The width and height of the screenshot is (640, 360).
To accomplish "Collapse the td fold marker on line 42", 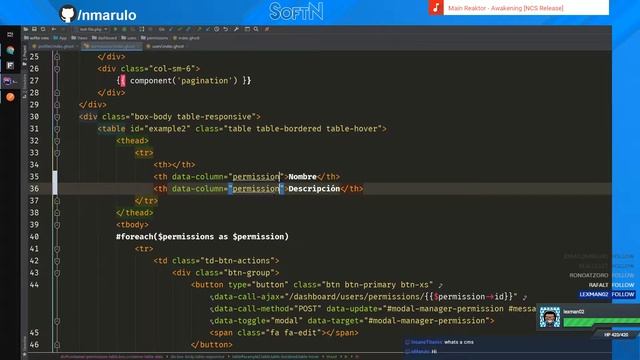I will pos(57,261).
